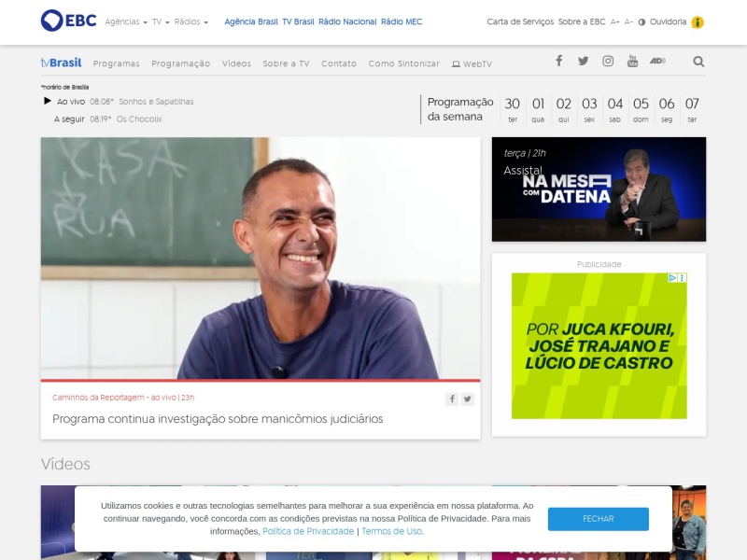Screen dimensions: 747x560
Task: Open Sonhos e Sapatilhas live program
Action: [x=156, y=102]
